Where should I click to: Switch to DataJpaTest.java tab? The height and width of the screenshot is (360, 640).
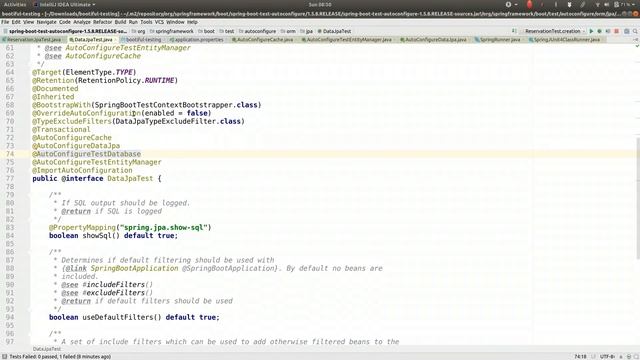point(92,40)
